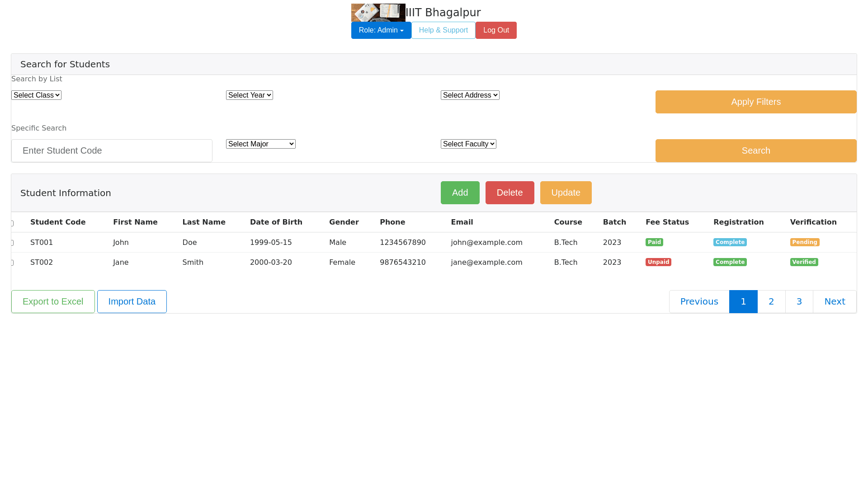Expand the Select Faculty dropdown
Viewport: 868px width, 488px height.
[468, 144]
